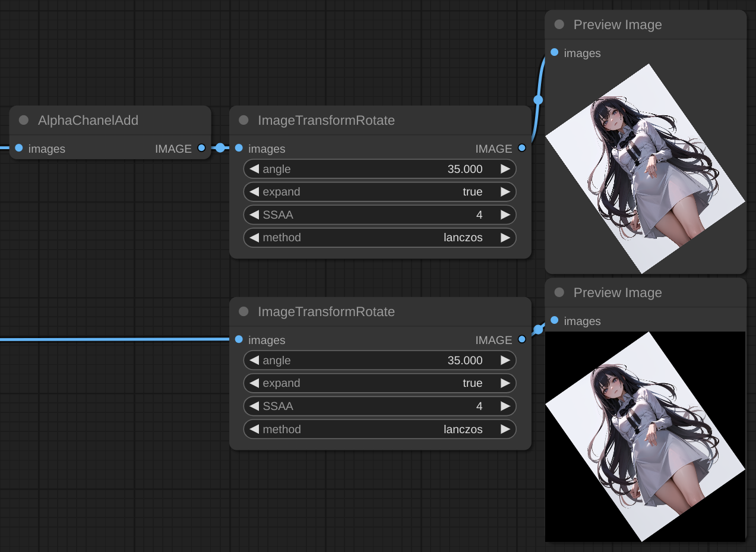This screenshot has width=756, height=552.
Task: Decrease SSAA with left arrow in lower node
Action: pos(254,406)
